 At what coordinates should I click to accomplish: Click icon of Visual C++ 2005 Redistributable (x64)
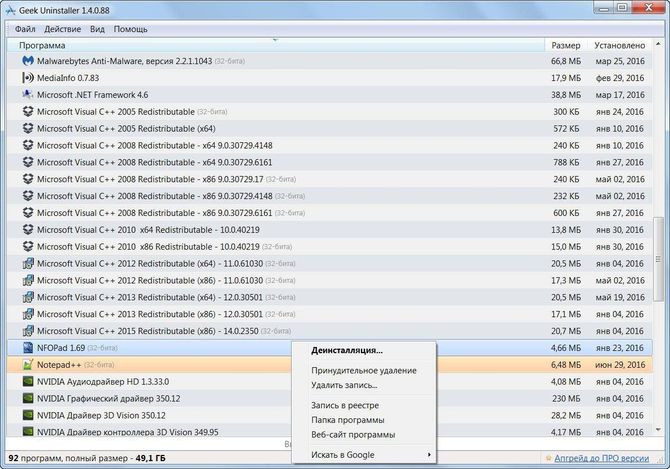28,128
